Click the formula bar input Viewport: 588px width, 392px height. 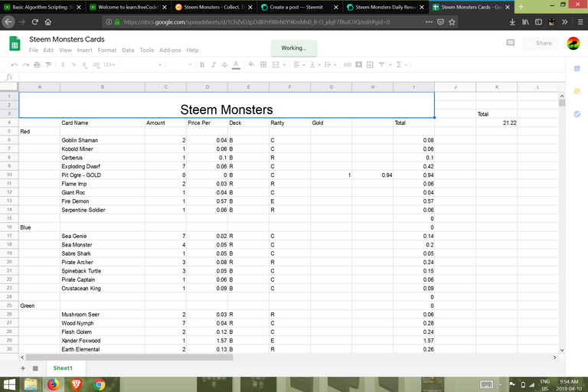pos(291,77)
